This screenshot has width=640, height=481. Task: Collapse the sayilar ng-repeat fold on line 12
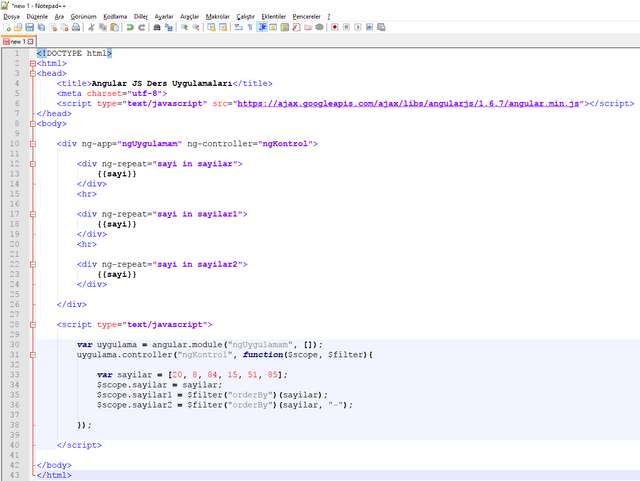pos(33,164)
